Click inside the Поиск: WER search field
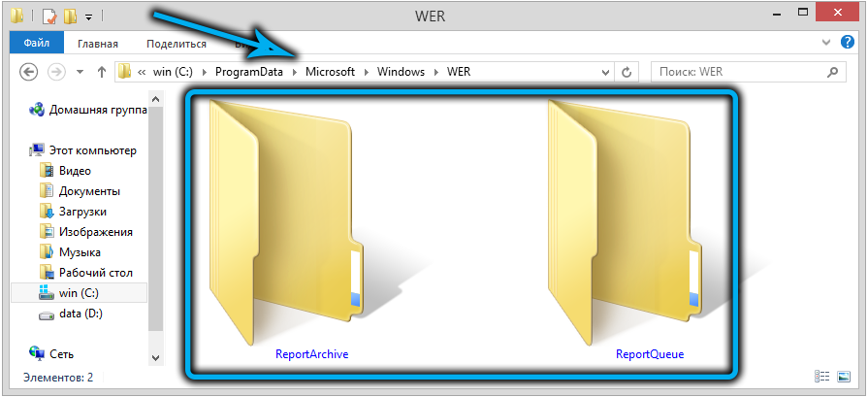868x397 pixels. coord(737,72)
